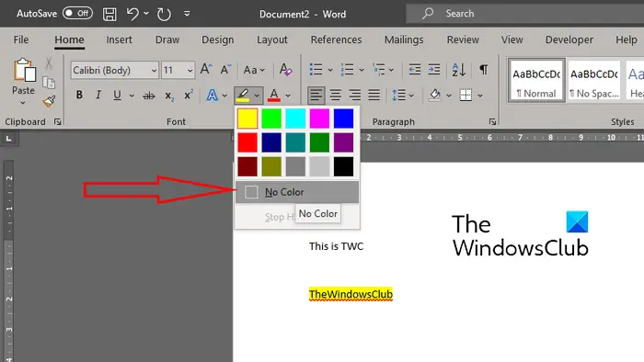The width and height of the screenshot is (644, 362).
Task: Click the Center alignment icon
Action: 335,96
